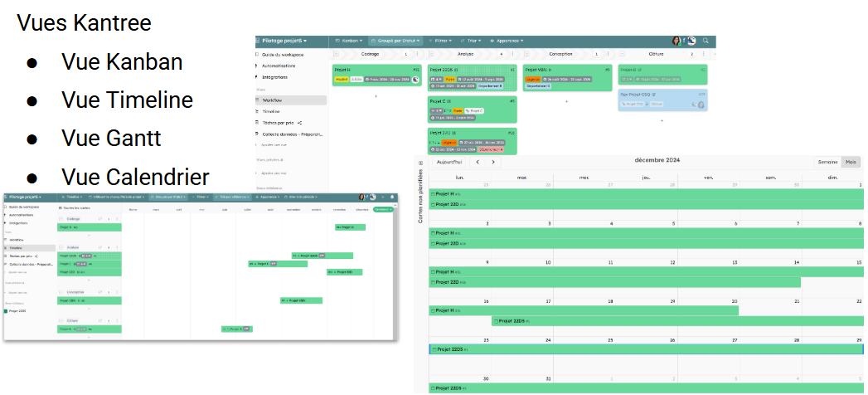
Task: Open the Projet VBN card in Kanban
Action: (x=567, y=77)
